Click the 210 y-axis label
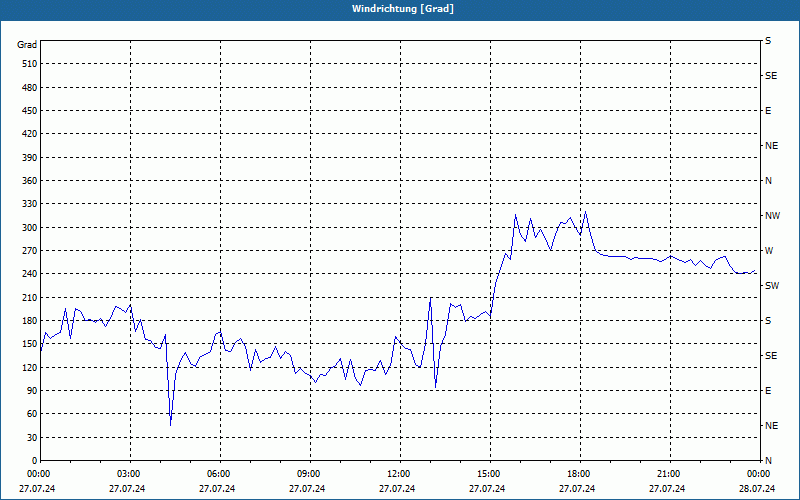The width and height of the screenshot is (800, 500). [x=29, y=297]
